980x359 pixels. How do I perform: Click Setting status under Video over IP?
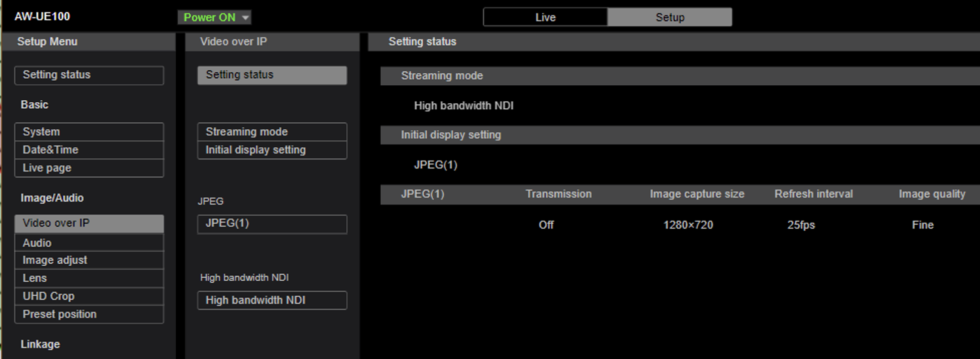tap(272, 75)
